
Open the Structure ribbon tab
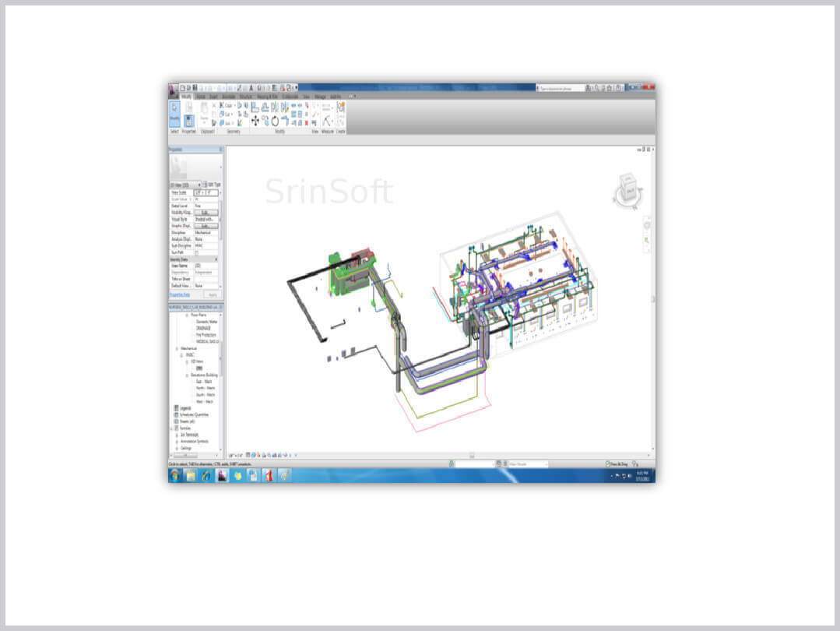[x=246, y=97]
